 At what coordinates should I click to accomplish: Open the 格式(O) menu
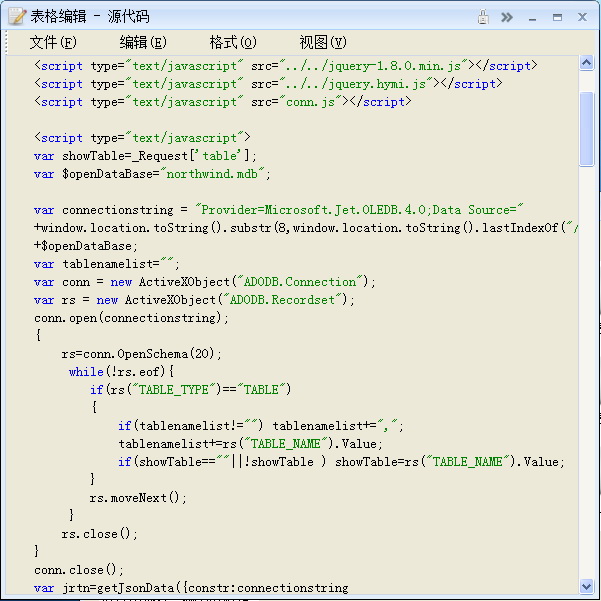[233, 42]
